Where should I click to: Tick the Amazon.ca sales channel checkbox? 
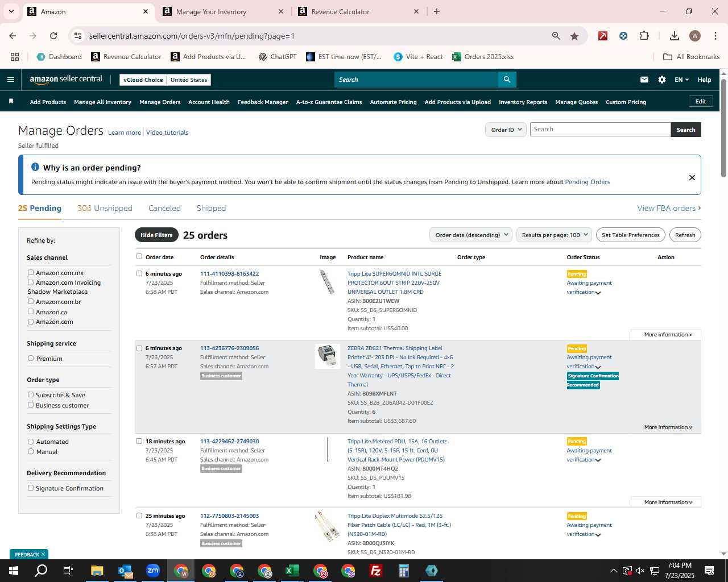(31, 311)
